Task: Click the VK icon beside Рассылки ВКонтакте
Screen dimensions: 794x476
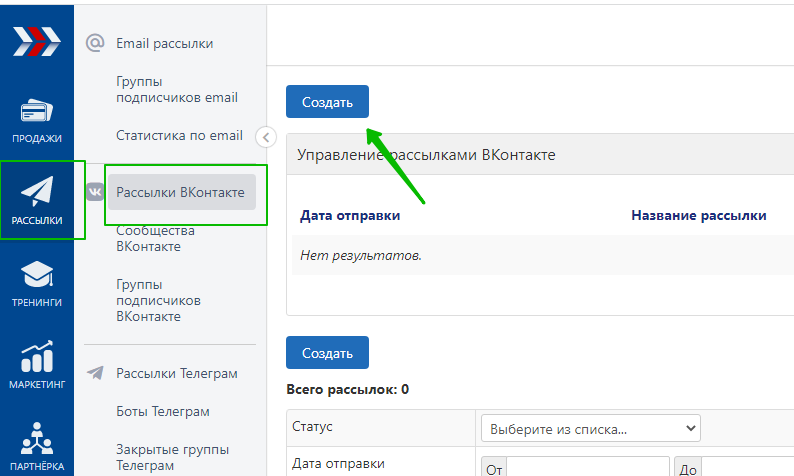Action: point(95,192)
